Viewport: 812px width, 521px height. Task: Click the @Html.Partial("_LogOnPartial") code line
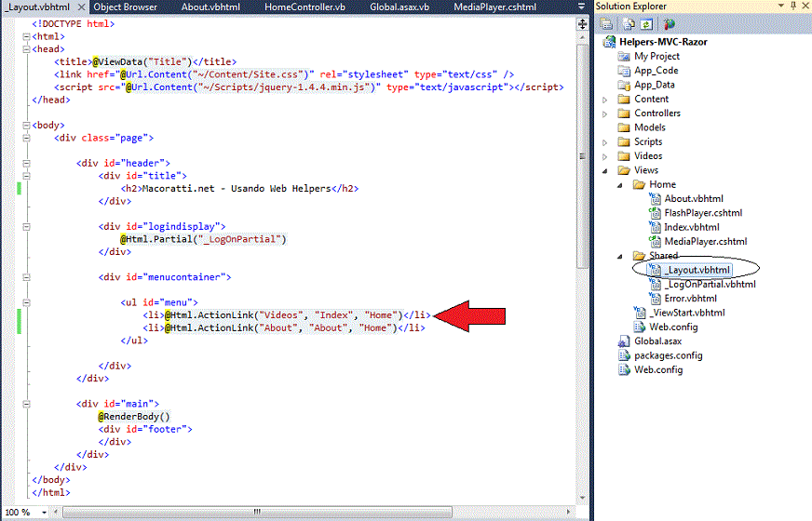(x=203, y=239)
